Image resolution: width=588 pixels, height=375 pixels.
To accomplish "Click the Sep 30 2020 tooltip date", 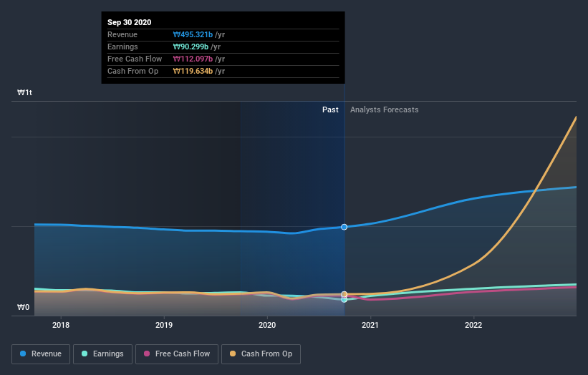I will click(130, 22).
